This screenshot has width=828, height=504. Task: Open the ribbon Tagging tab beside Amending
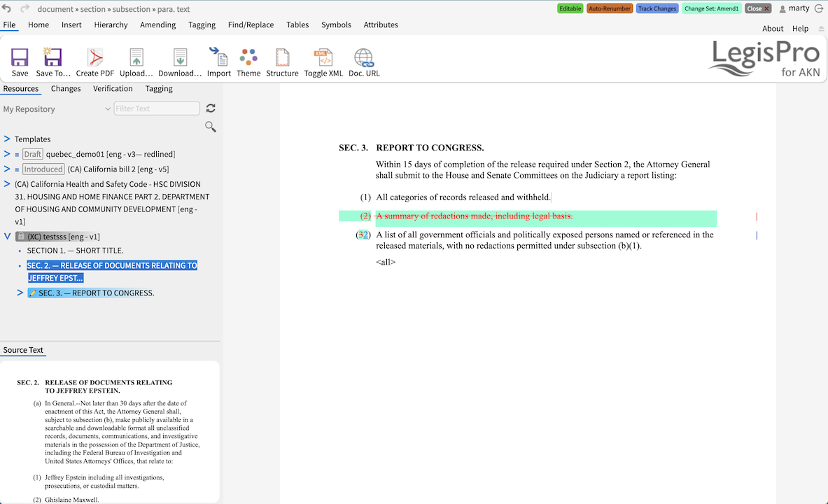202,24
